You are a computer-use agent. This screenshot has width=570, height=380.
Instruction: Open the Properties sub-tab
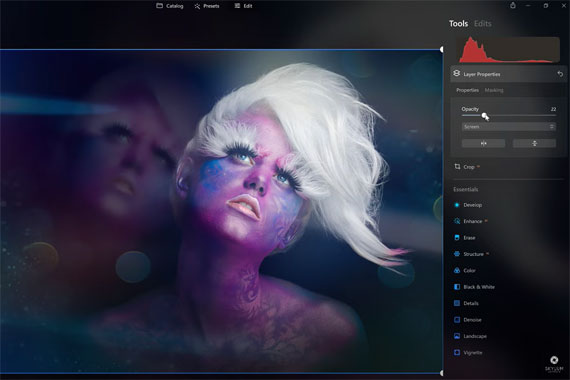(467, 90)
